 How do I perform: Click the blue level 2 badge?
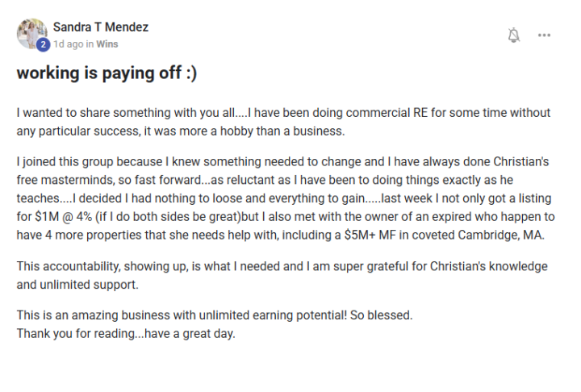[x=44, y=44]
